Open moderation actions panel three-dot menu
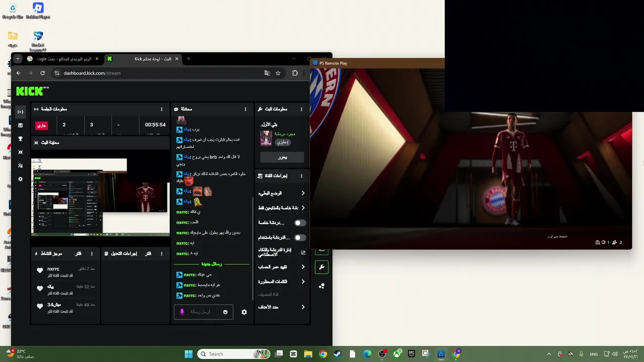The height and width of the screenshot is (362, 644). (x=162, y=254)
